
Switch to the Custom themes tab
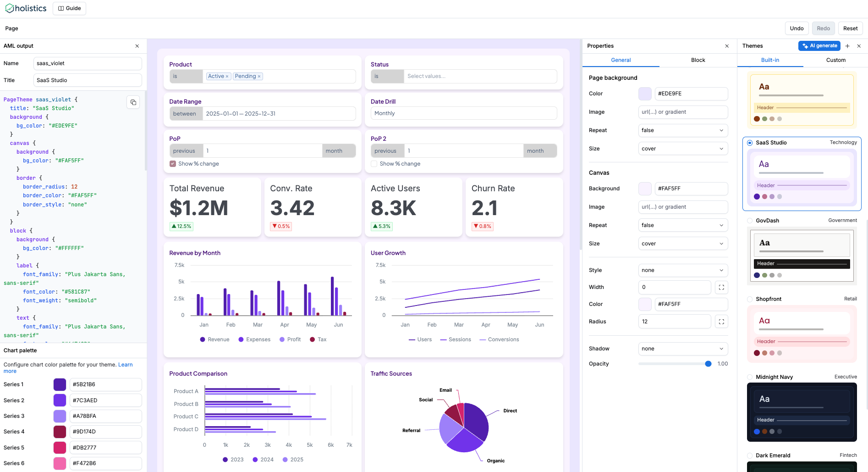click(835, 60)
